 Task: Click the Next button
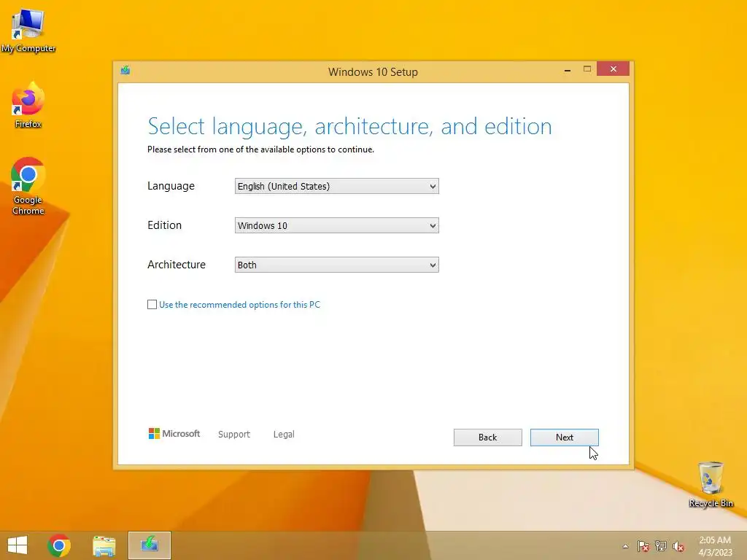[565, 437]
